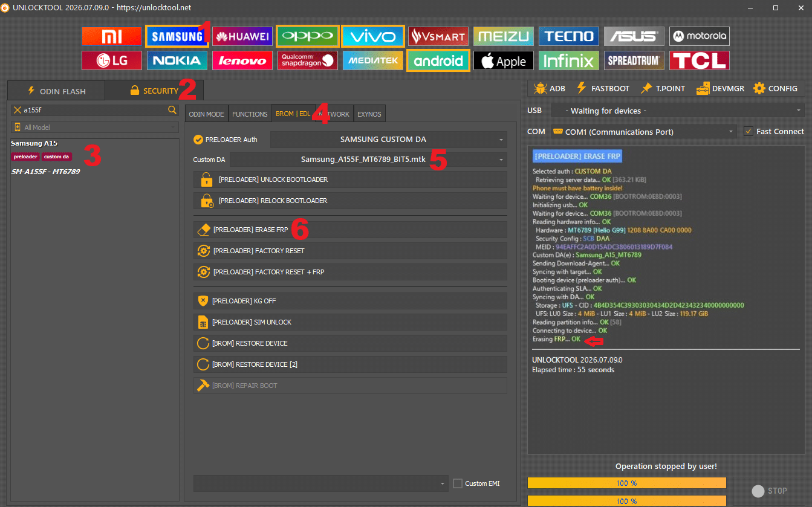Open the MediaTek chipset section
The image size is (812, 507).
tap(373, 60)
